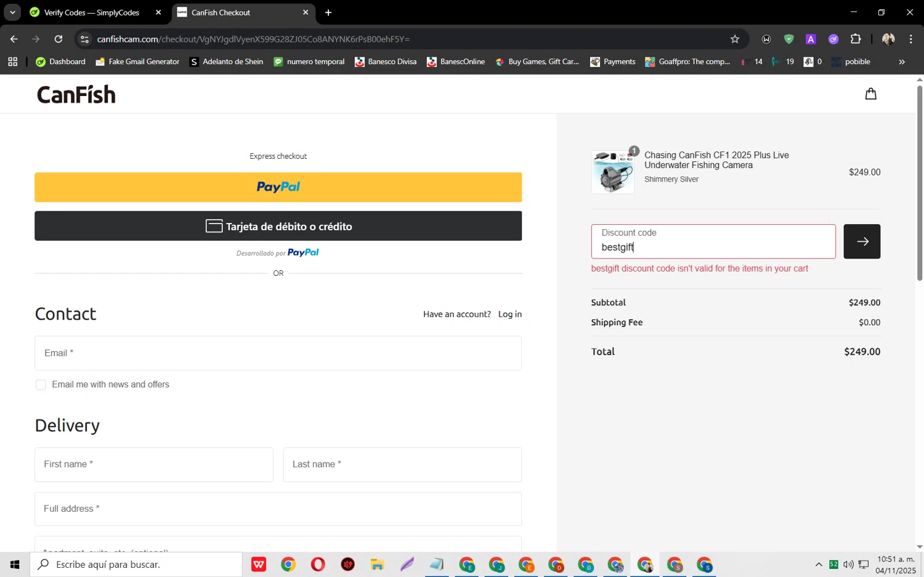The image size is (924, 577).
Task: Open BanescOnline bookmark
Action: [x=456, y=62]
